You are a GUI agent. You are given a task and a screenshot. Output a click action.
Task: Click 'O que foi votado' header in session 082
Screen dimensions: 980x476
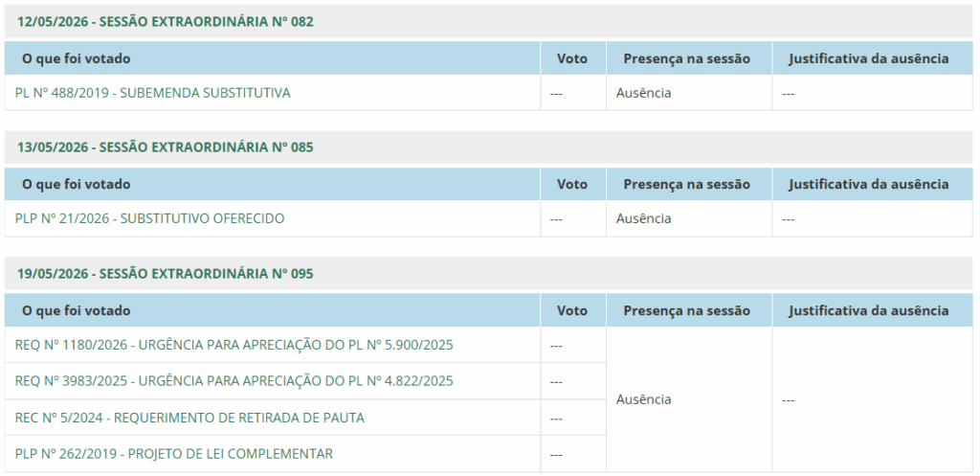[x=77, y=58]
